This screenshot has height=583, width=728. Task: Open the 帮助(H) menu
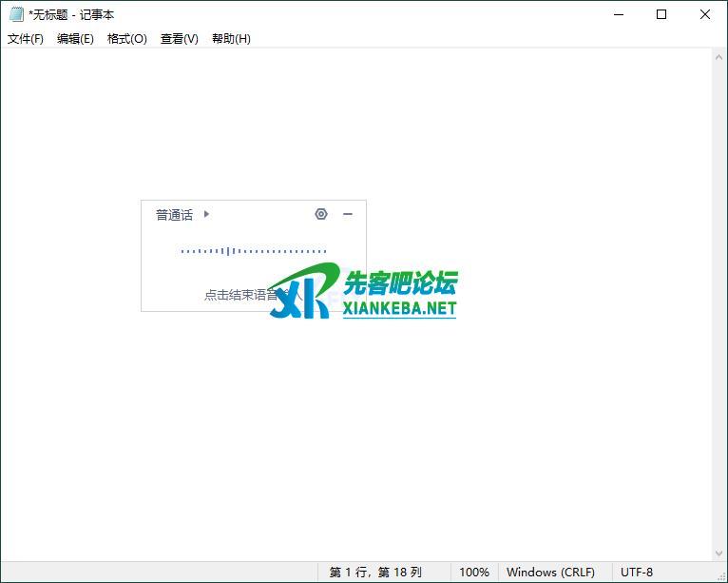231,39
